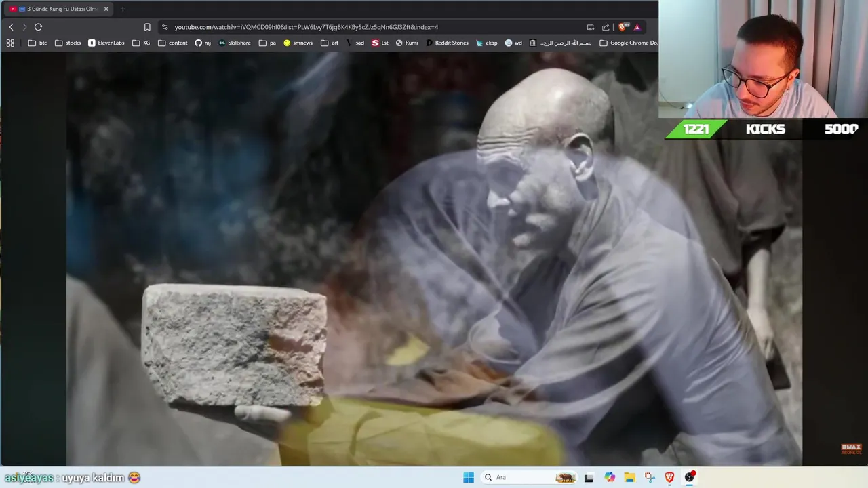Bookmark this page with the bookmark icon
This screenshot has height=488, width=868.
click(147, 27)
